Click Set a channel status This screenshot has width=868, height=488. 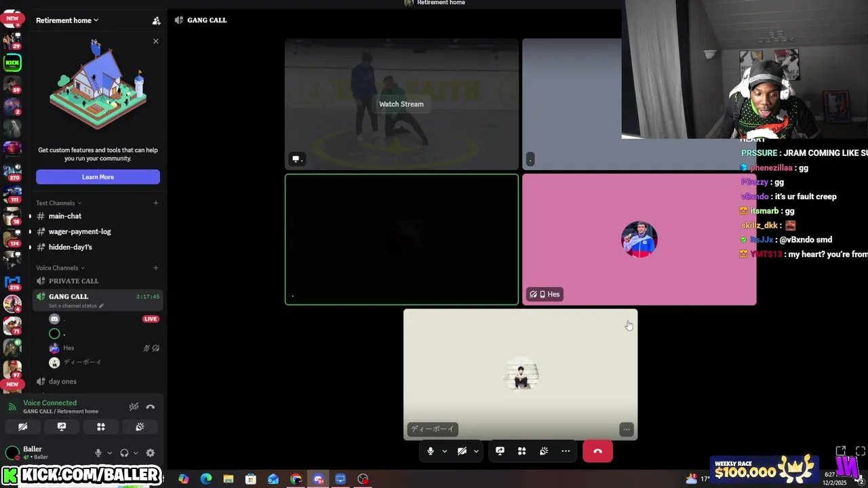(x=77, y=306)
